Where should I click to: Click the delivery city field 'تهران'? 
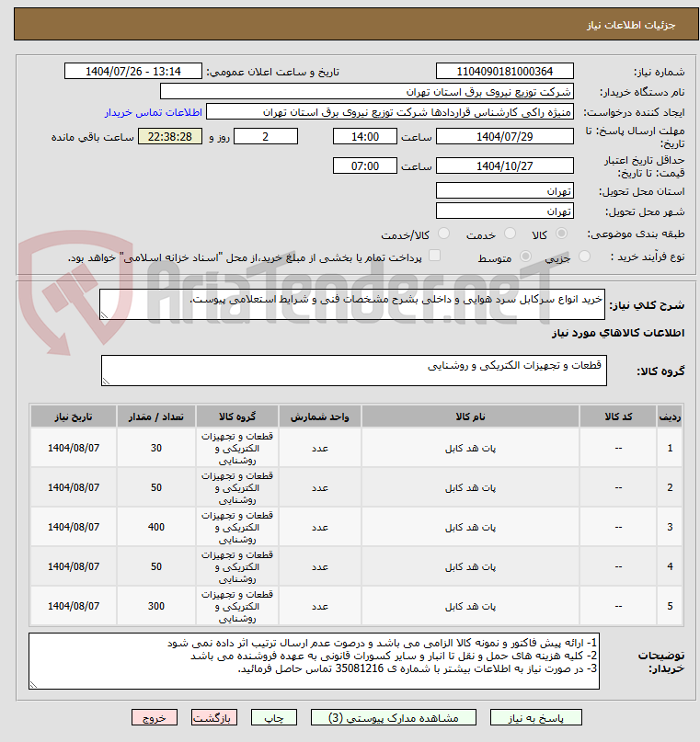504,211
